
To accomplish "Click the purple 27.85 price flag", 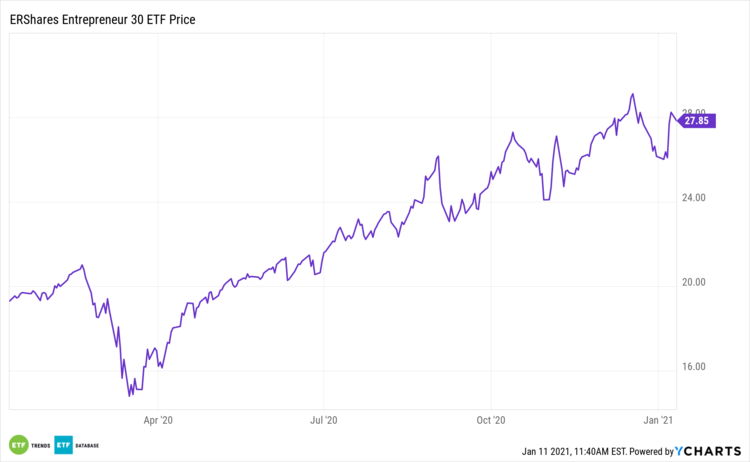I will point(697,121).
